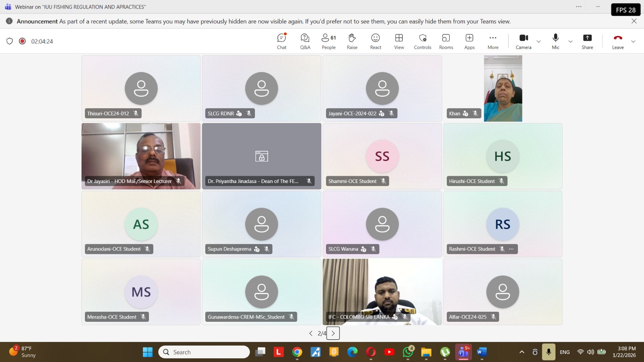
Task: Open the More actions menu
Action: 493,40
